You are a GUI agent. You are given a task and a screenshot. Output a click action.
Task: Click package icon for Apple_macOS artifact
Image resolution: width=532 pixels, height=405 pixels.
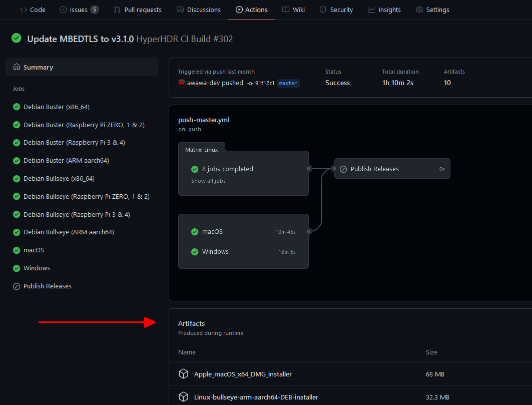(x=184, y=374)
